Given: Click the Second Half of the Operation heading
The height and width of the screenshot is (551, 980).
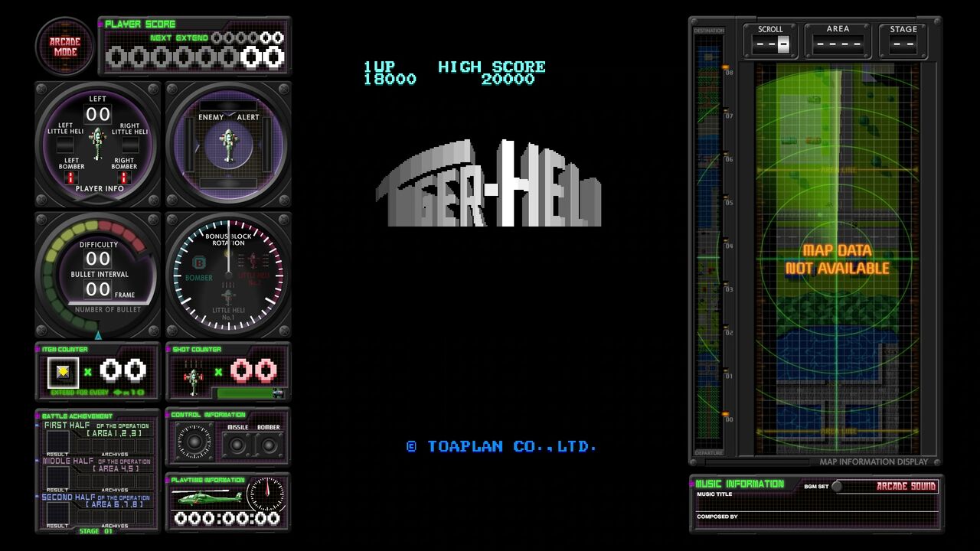Looking at the screenshot, I should [96, 497].
